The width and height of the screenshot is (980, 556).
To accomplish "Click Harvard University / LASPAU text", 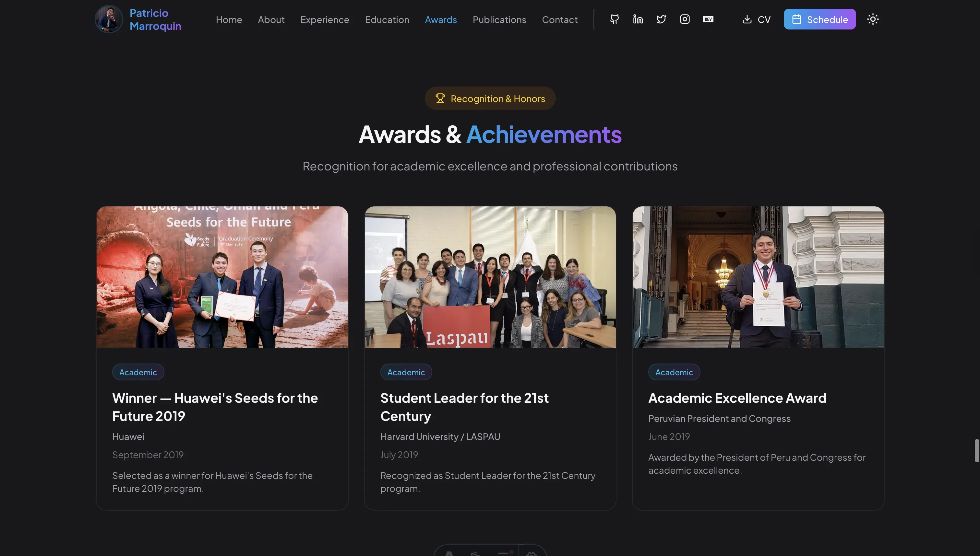I will [440, 436].
